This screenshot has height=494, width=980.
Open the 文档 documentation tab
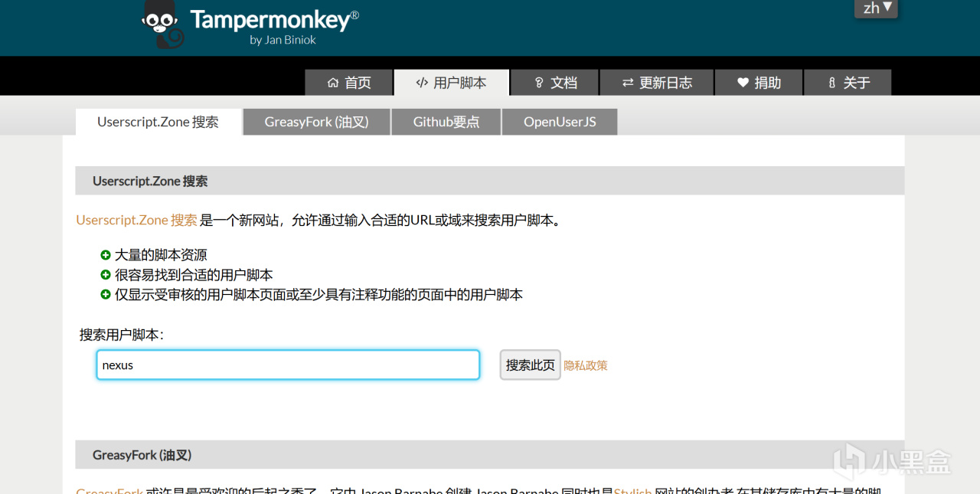[x=555, y=83]
